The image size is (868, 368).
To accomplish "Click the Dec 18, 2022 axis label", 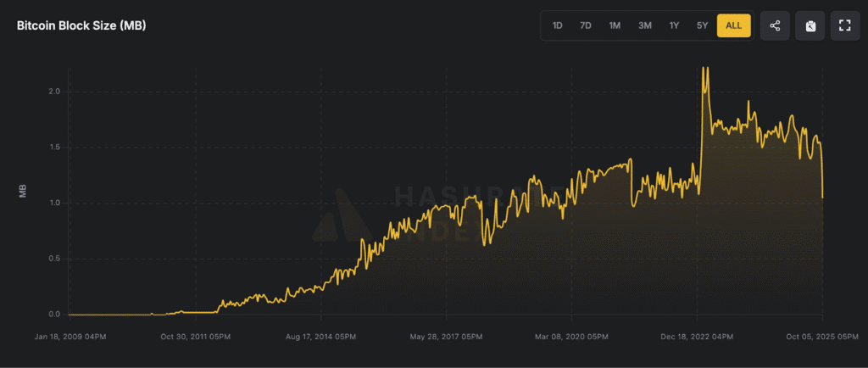I will click(x=696, y=337).
